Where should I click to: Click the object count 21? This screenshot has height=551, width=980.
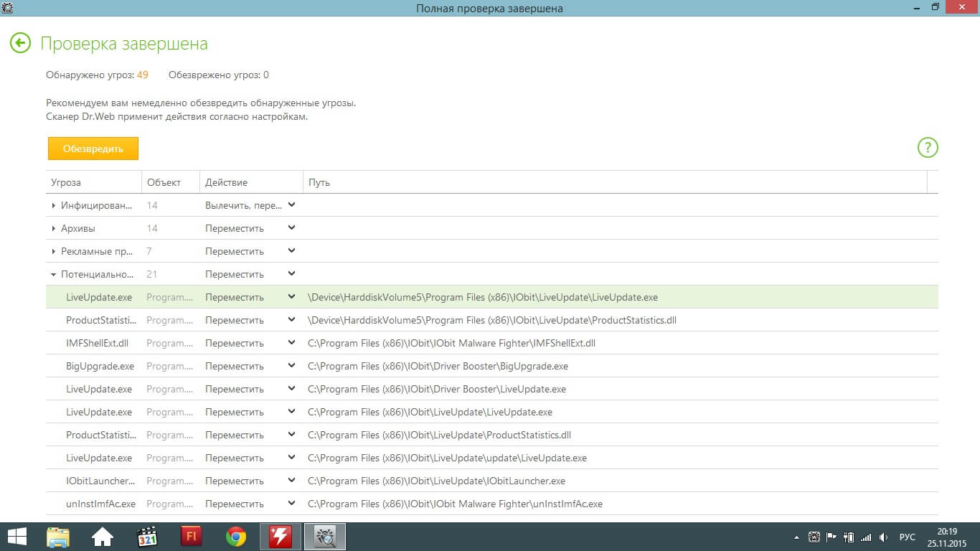[152, 274]
